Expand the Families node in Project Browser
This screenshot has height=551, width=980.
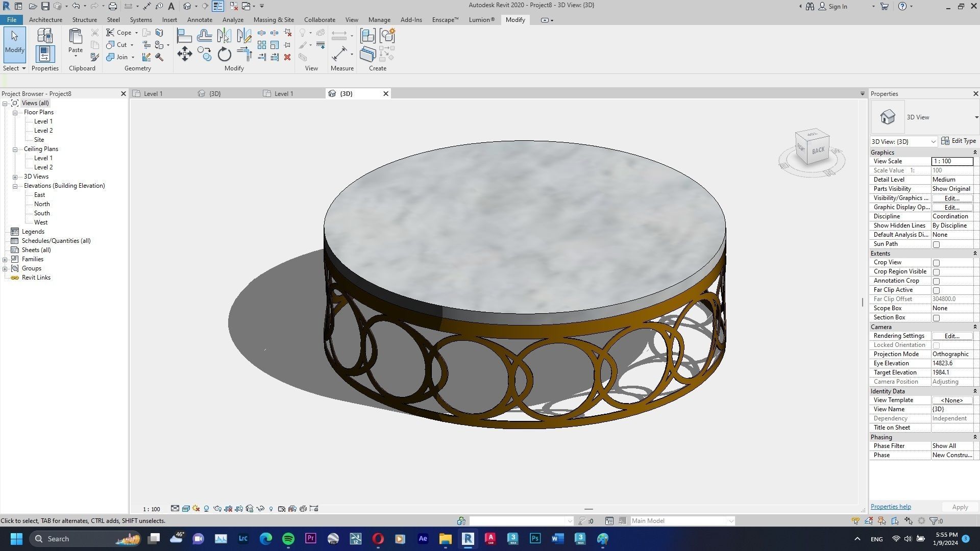click(x=5, y=259)
